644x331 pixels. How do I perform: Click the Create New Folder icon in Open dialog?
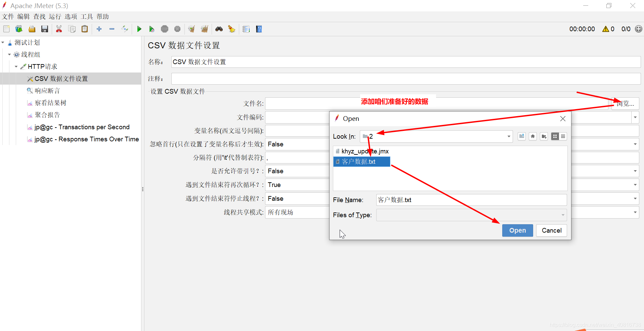click(544, 136)
